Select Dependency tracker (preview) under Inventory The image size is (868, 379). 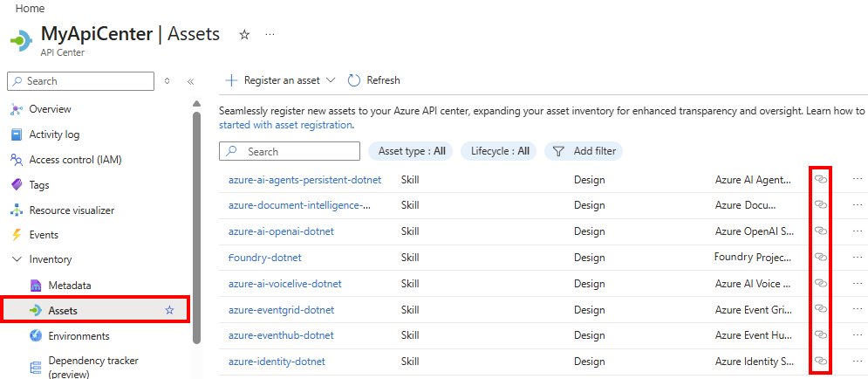click(93, 367)
